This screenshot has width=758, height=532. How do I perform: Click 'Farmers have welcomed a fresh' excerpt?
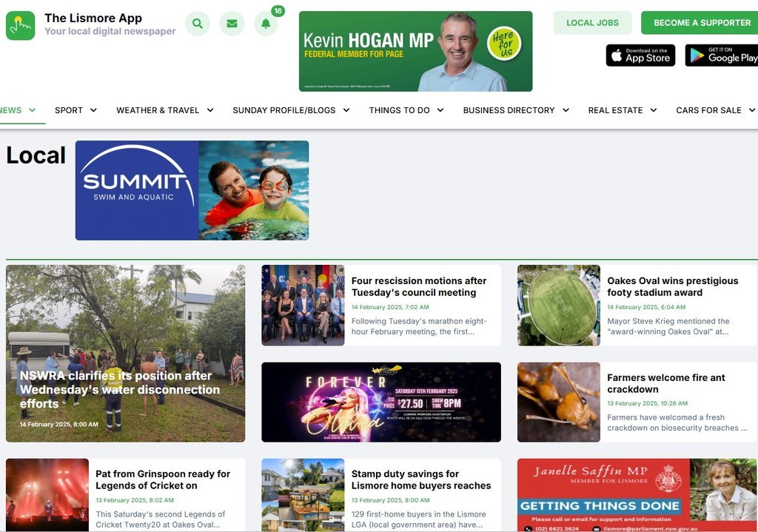point(677,422)
